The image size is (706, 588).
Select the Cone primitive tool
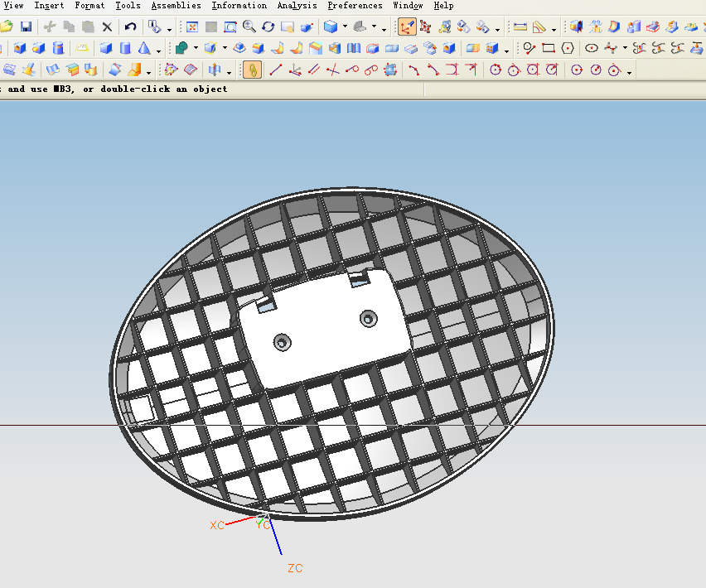[x=144, y=48]
